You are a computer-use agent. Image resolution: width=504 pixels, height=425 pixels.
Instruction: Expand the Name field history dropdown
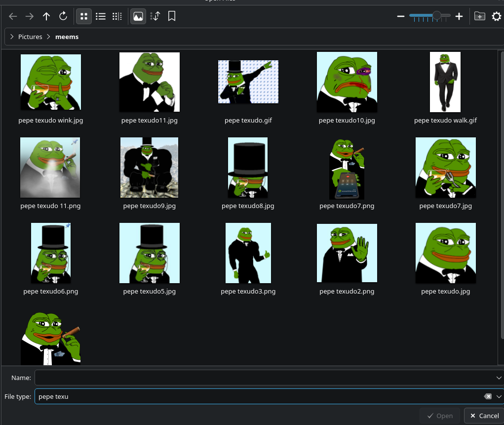tap(499, 378)
